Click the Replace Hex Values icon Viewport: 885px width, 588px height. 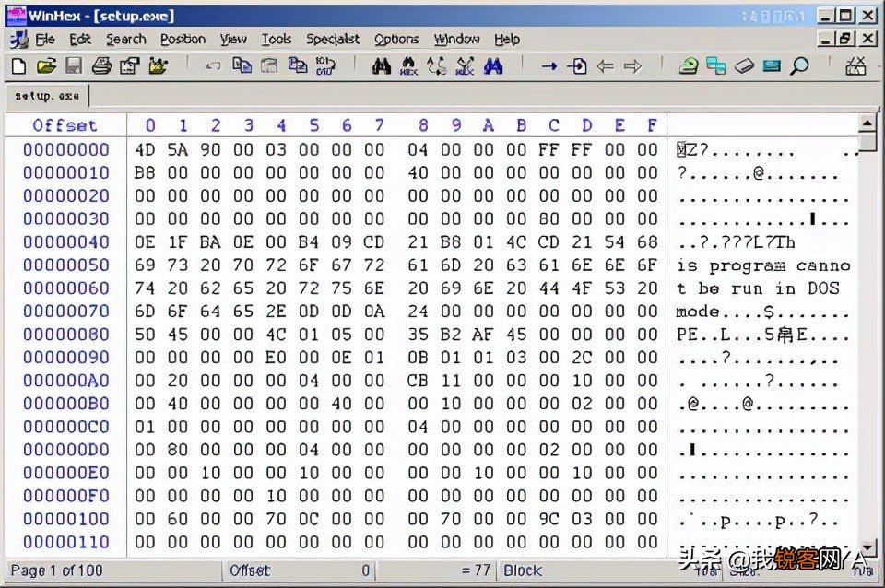pyautogui.click(x=465, y=66)
